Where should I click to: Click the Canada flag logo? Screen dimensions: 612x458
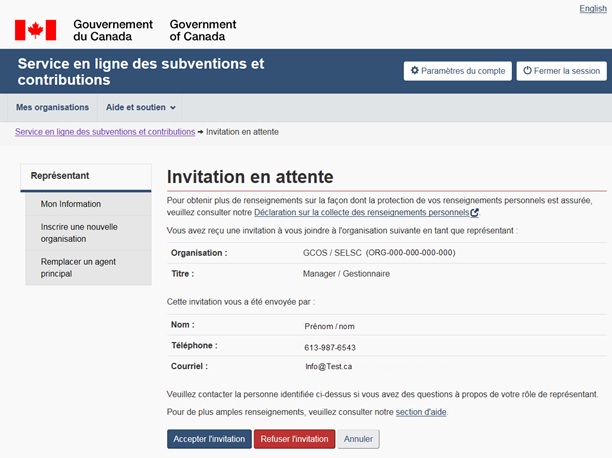(35, 30)
